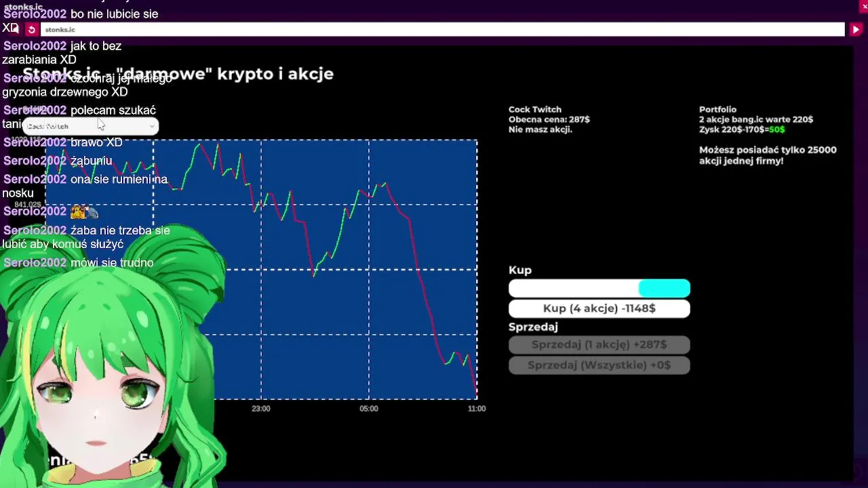Click the go arrow next to address bar
868x488 pixels.
tap(856, 30)
